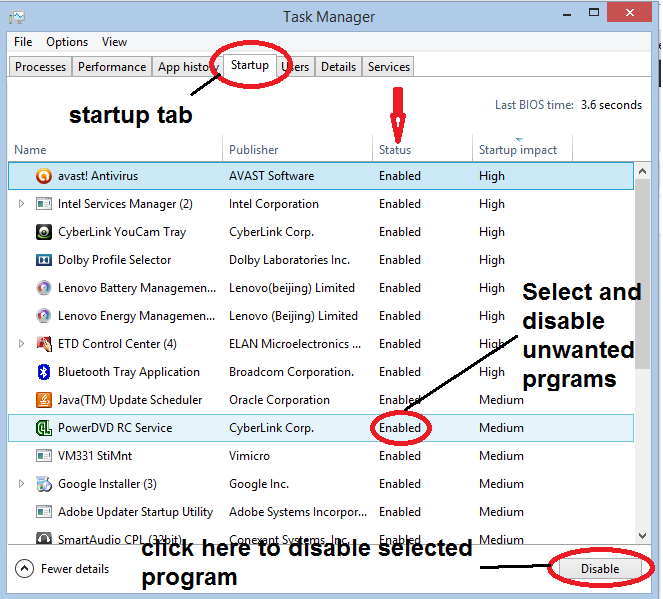Image resolution: width=663 pixels, height=599 pixels.
Task: Switch to the Performance tab
Action: click(x=112, y=67)
